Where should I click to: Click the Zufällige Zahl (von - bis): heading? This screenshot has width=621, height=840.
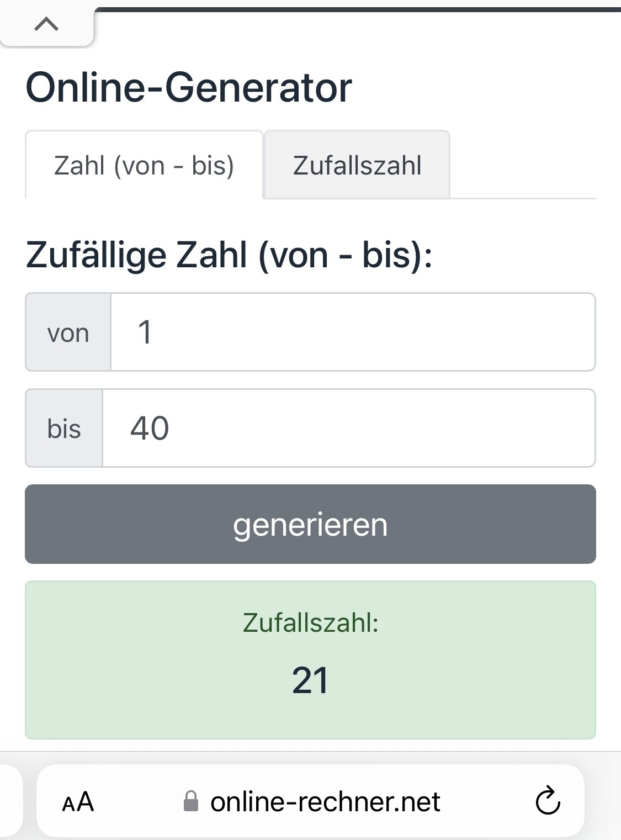tap(229, 255)
